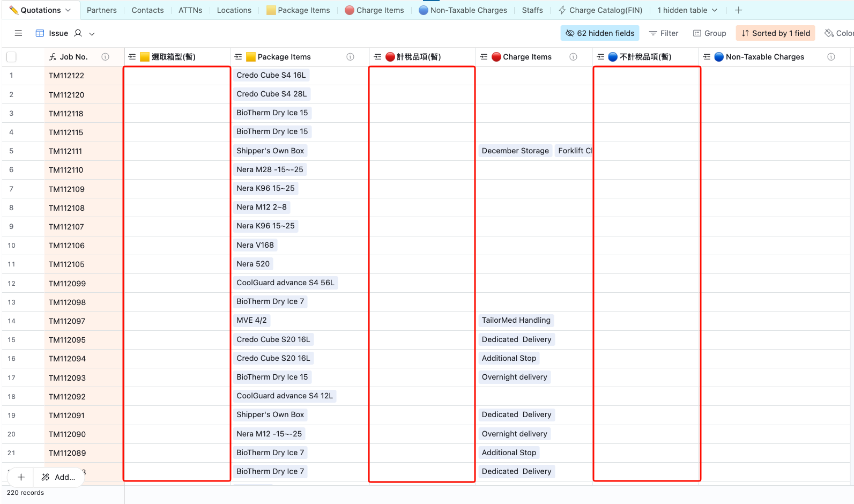This screenshot has width=854, height=504.
Task: Expand the Quotations table dropdown
Action: (68, 10)
